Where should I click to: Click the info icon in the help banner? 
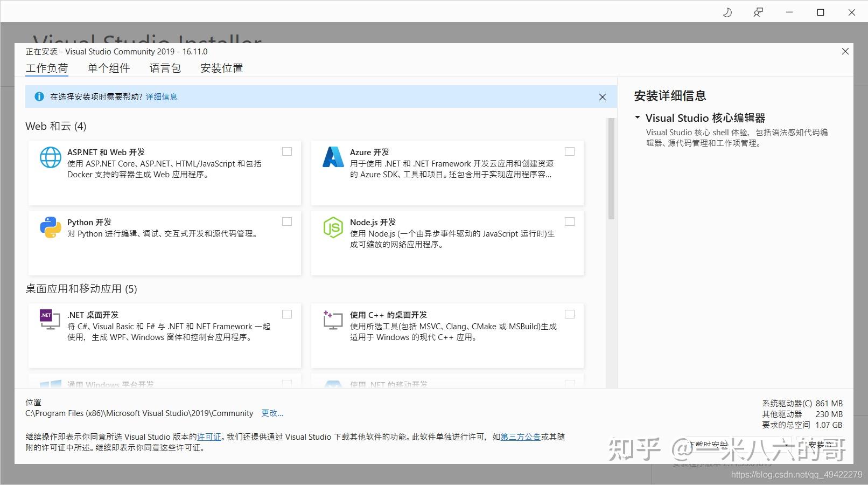click(x=38, y=96)
